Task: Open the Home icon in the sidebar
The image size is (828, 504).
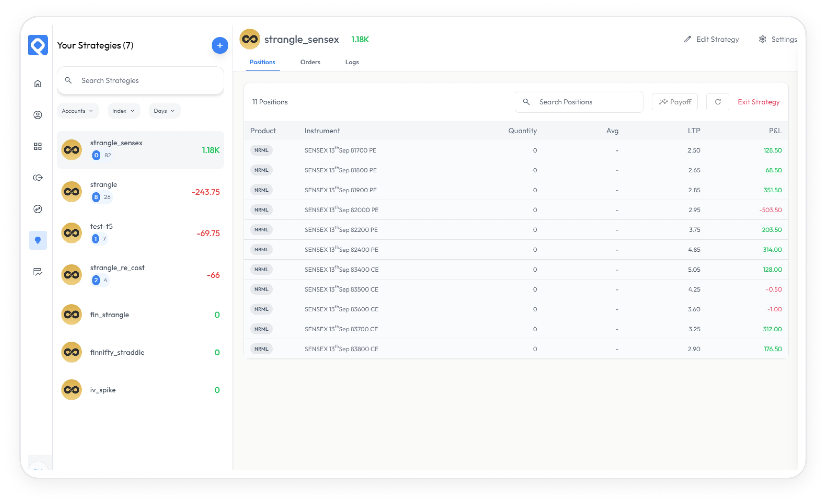Action: pos(38,84)
